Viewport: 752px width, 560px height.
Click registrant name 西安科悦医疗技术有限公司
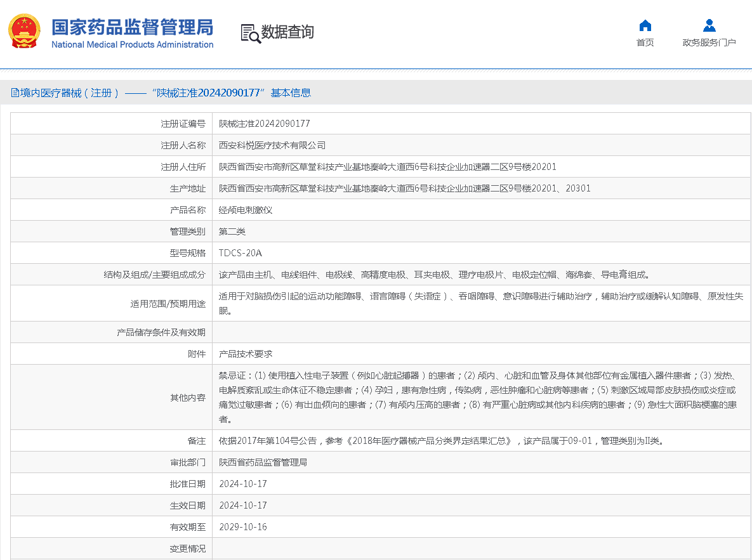pyautogui.click(x=272, y=145)
